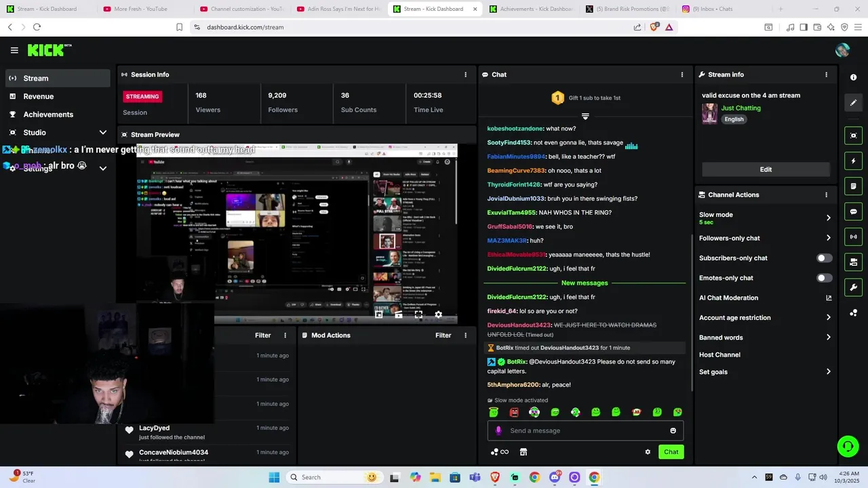Click the Brave shields icon in address bar

point(654,27)
